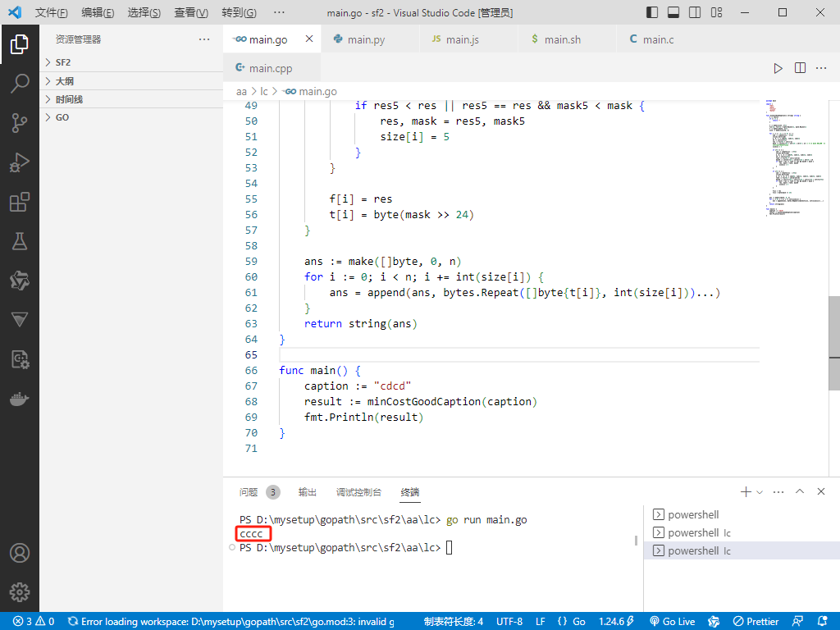Change tab size setting 制表符长度: 4
840x630 pixels.
point(453,622)
